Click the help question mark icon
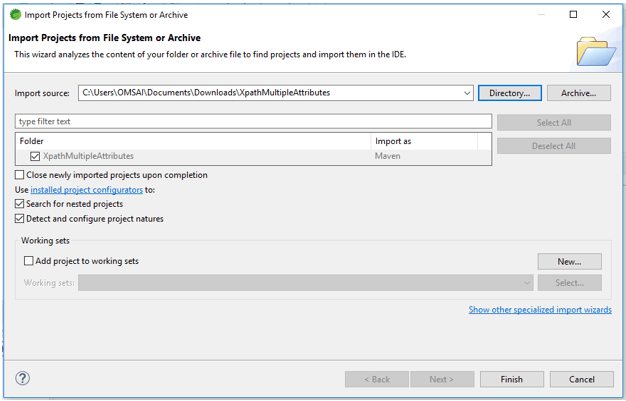The image size is (626, 401). click(23, 379)
